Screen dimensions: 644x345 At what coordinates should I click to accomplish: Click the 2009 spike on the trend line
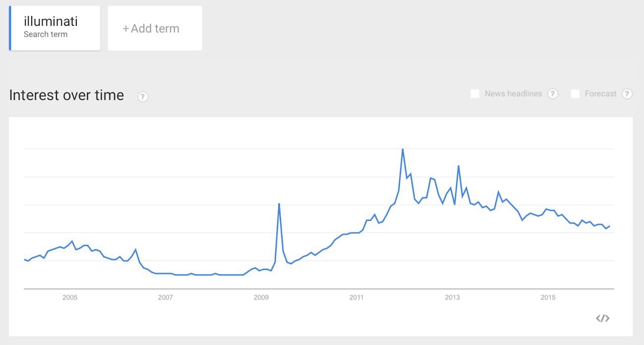[x=279, y=203]
